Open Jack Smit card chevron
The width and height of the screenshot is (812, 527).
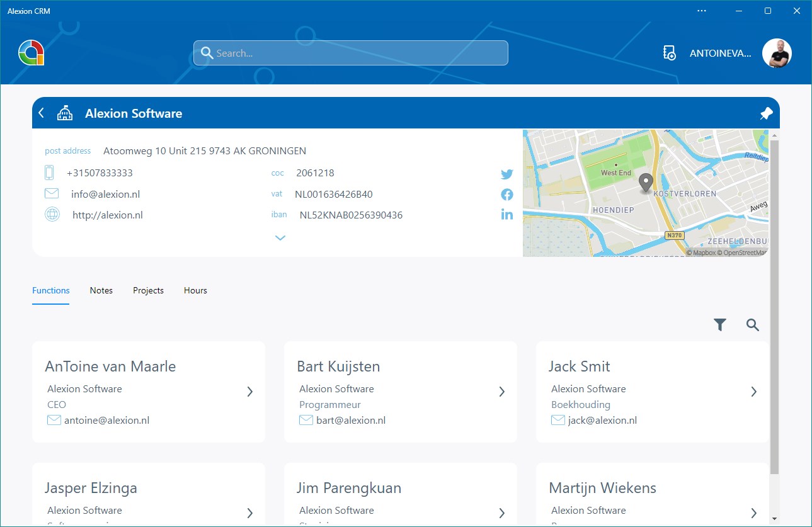754,392
